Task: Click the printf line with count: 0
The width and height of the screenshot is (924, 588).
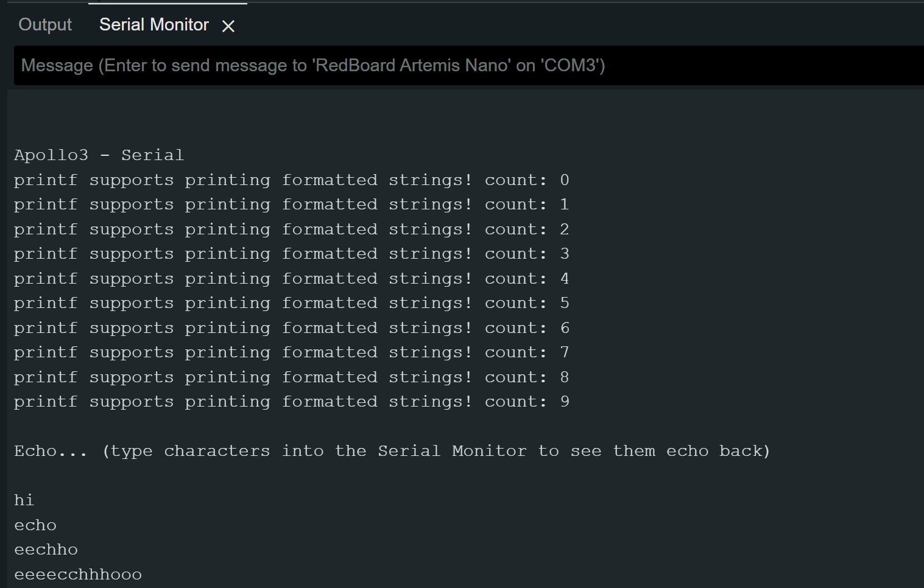Action: [x=292, y=180]
